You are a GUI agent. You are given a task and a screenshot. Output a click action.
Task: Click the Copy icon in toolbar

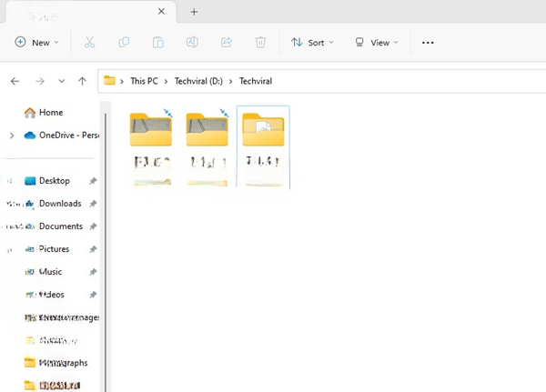124,43
